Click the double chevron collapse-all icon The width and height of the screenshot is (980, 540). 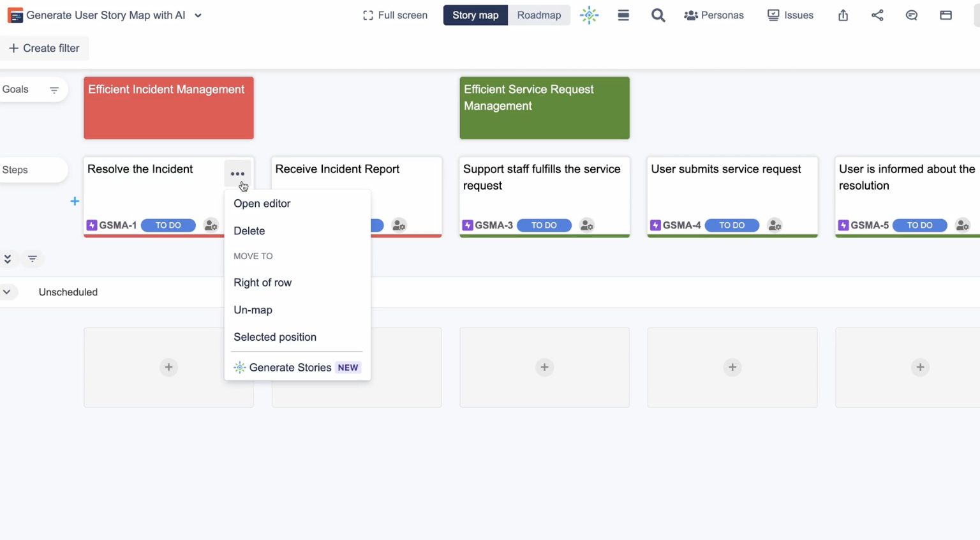click(8, 259)
